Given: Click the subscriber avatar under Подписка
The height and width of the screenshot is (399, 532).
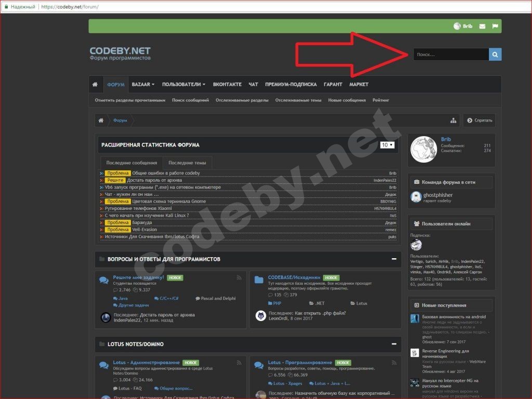Looking at the screenshot, I should (x=416, y=245).
